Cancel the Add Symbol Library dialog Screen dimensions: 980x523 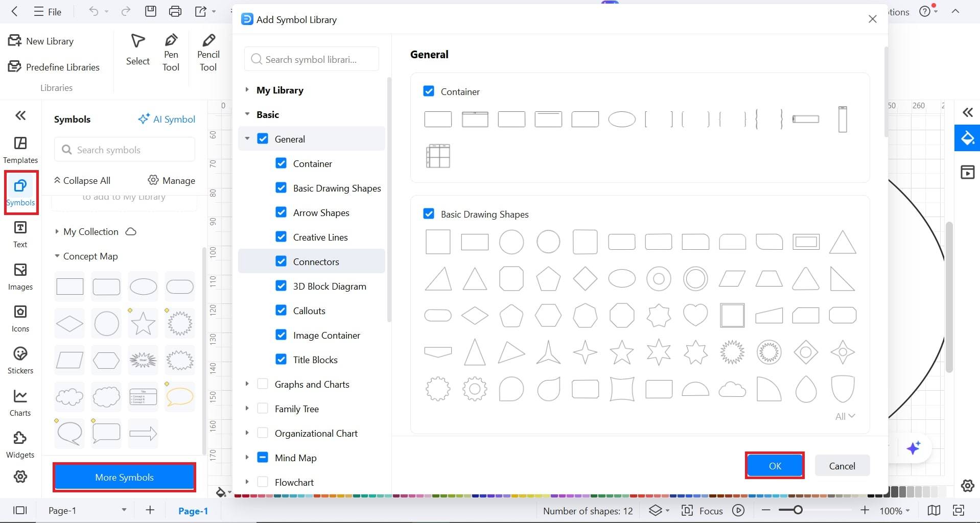[x=842, y=466]
